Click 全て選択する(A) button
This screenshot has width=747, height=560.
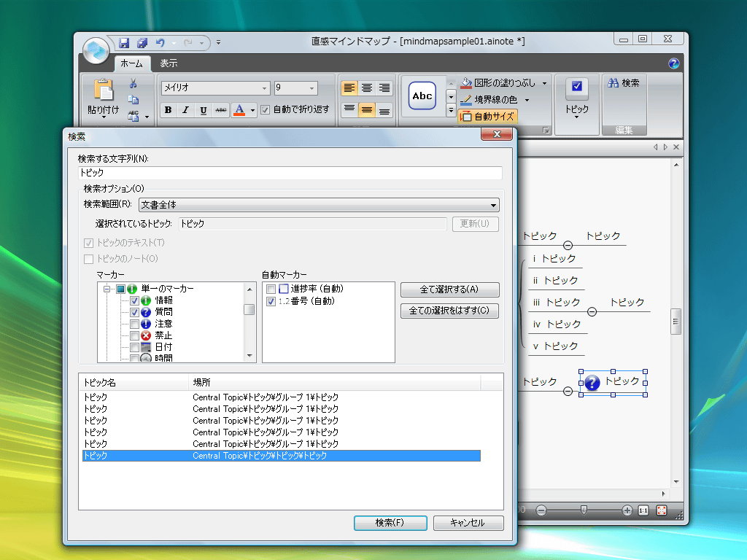(x=449, y=289)
